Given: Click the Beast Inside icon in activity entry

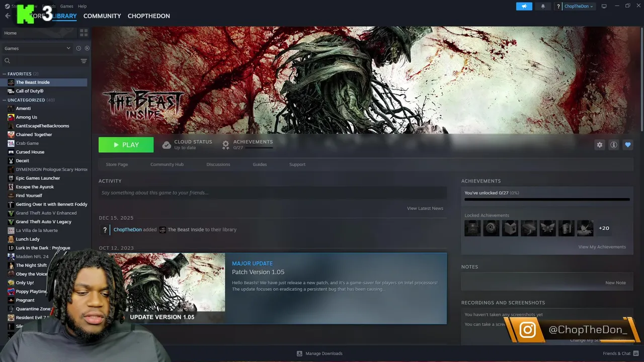Looking at the screenshot, I should tap(163, 230).
